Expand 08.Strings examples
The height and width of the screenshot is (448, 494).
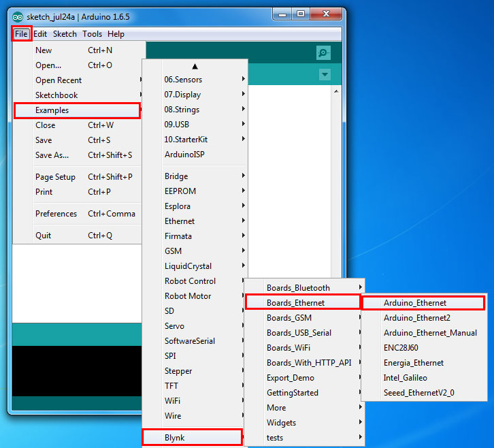pyautogui.click(x=195, y=110)
